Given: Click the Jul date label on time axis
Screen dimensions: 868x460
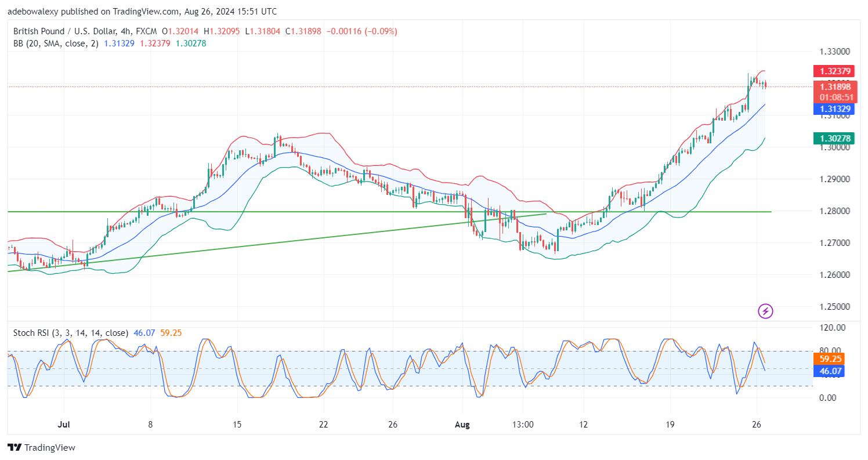Looking at the screenshot, I should [x=64, y=425].
